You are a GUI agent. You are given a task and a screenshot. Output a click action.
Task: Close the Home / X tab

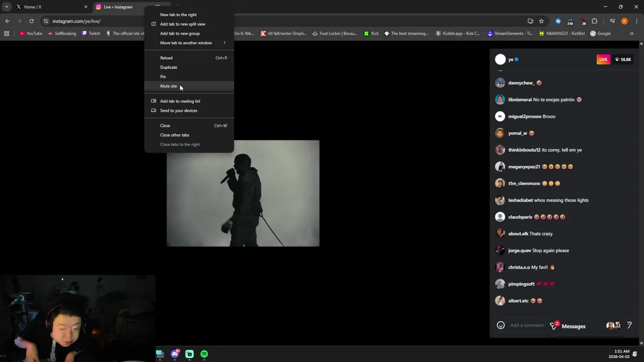[x=86, y=7]
